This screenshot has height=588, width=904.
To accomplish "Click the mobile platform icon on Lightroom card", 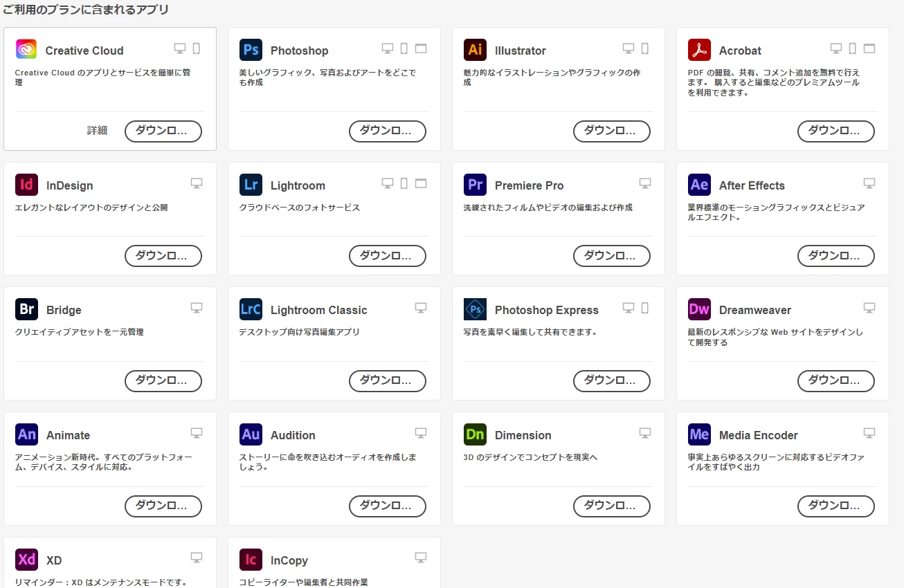I will (404, 183).
